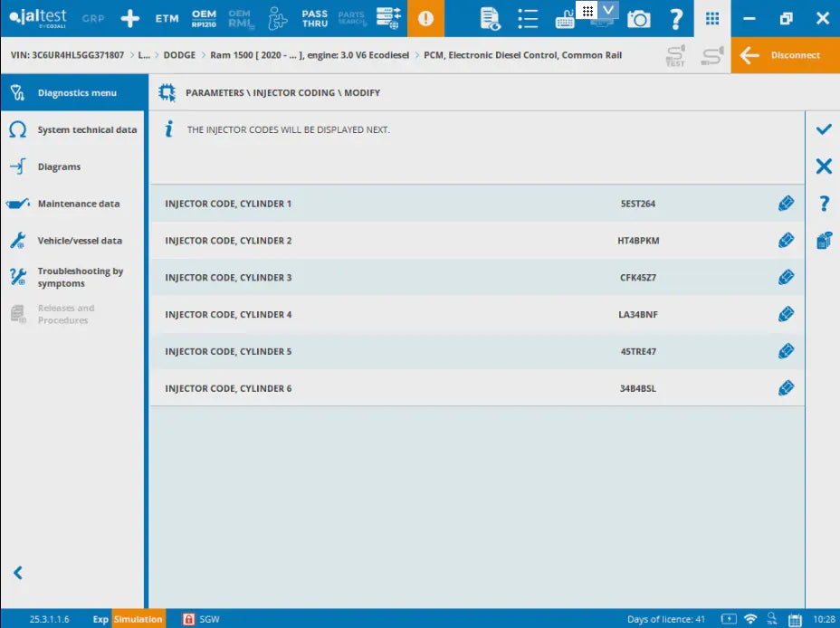The height and width of the screenshot is (628, 840).
Task: Click DODGE in the breadcrumb path
Action: (179, 55)
